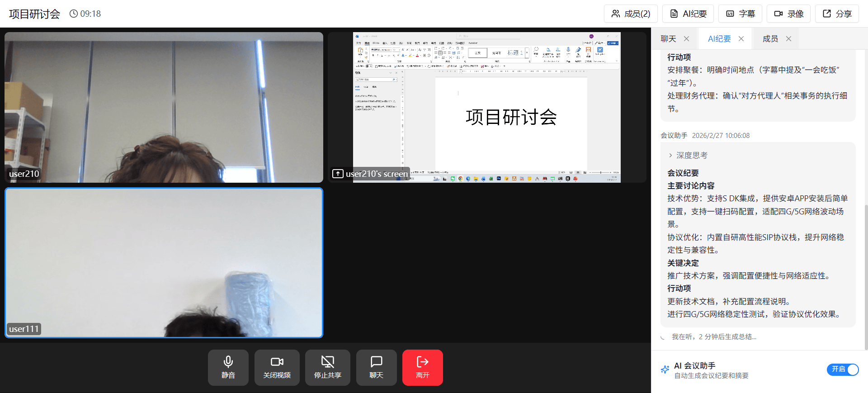Viewport: 868px width, 393px height.
Task: Close the 成员 tab
Action: 788,39
